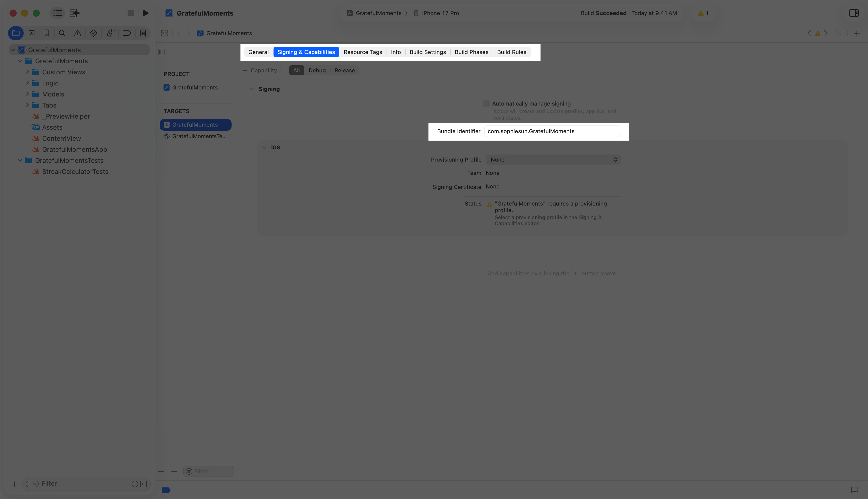Open the Info tab

pos(396,52)
